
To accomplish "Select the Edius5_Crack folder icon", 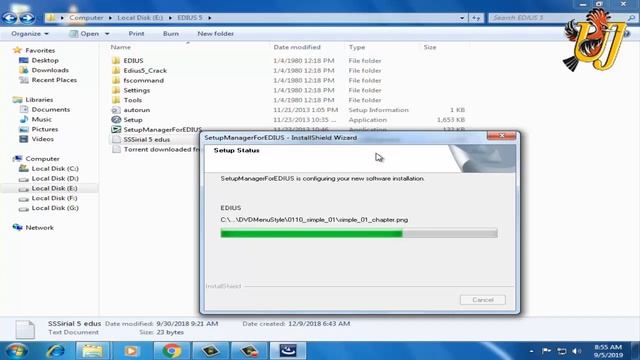I will [116, 70].
